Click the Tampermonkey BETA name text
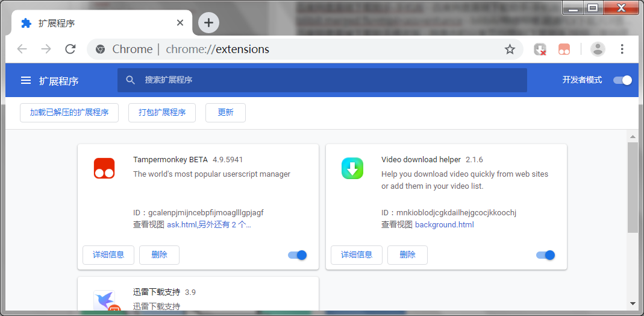Image resolution: width=644 pixels, height=316 pixels. coord(170,159)
